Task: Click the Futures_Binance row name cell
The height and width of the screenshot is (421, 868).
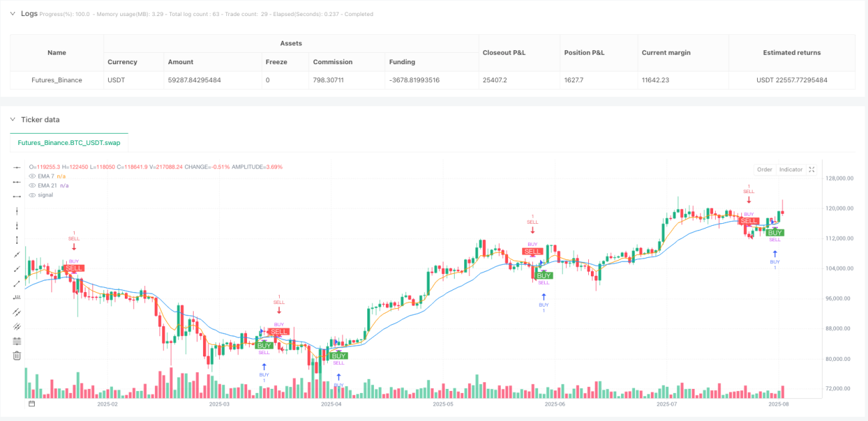Action: [x=57, y=80]
